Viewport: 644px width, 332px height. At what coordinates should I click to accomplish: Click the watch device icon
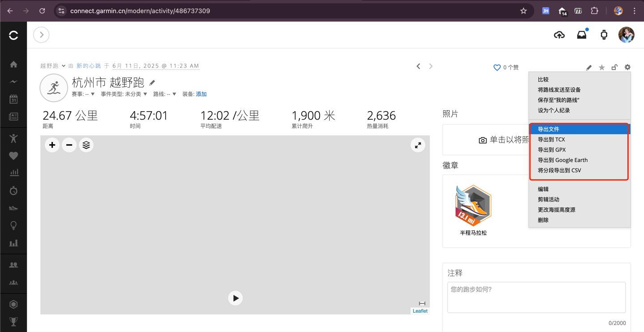604,35
